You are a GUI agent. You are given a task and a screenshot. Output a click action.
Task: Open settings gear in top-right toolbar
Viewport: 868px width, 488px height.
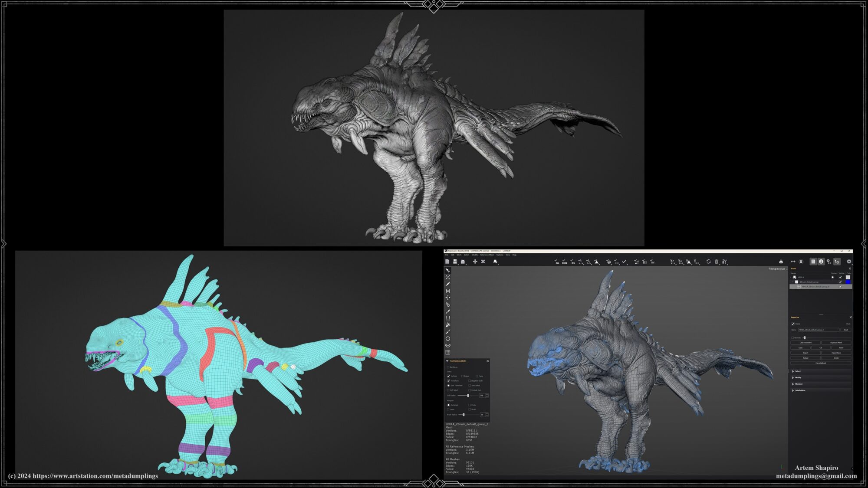tap(849, 262)
